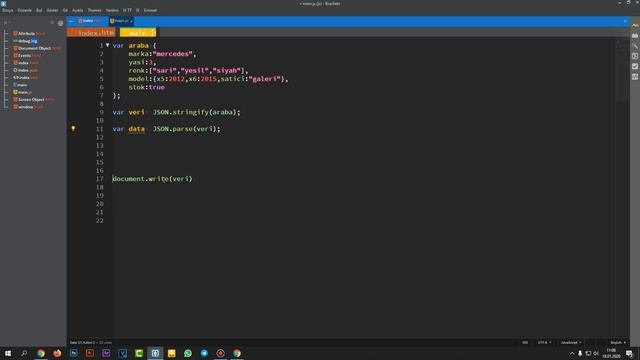
Task: Open Live Preview lightning icon
Action: click(635, 26)
